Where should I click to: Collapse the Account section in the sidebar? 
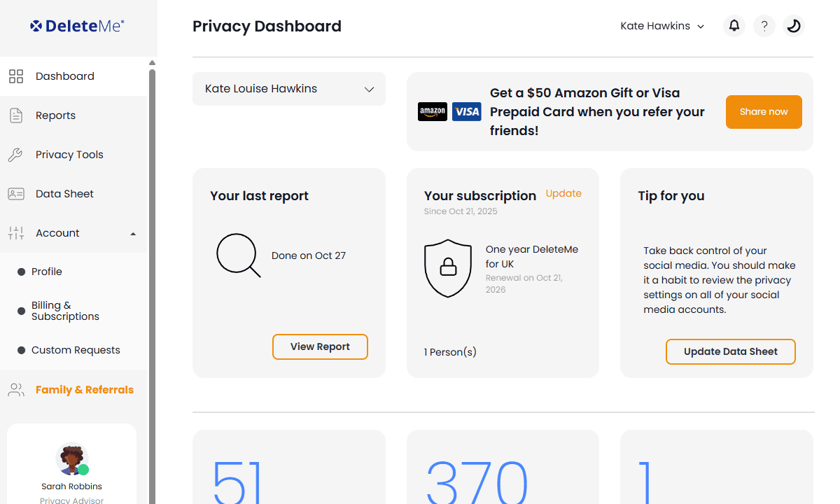(x=133, y=233)
